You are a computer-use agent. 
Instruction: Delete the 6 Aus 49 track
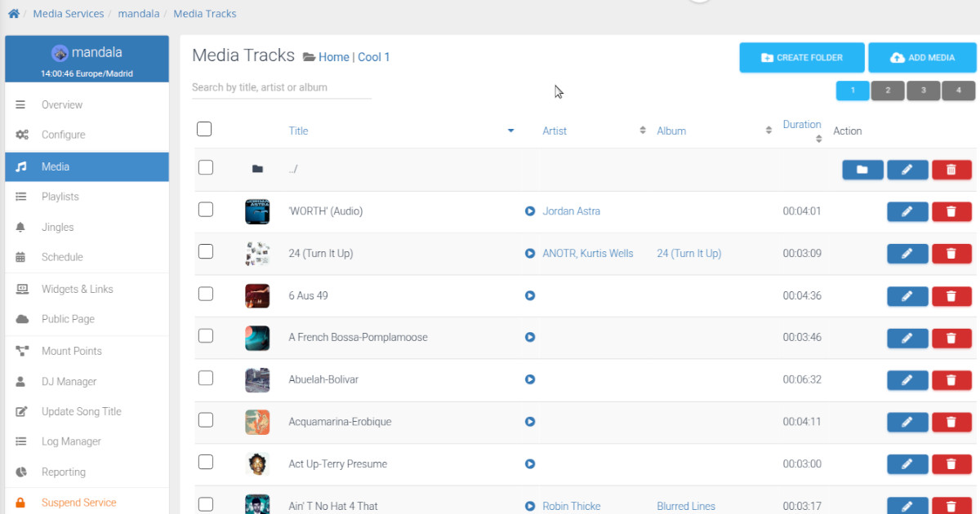pos(951,295)
